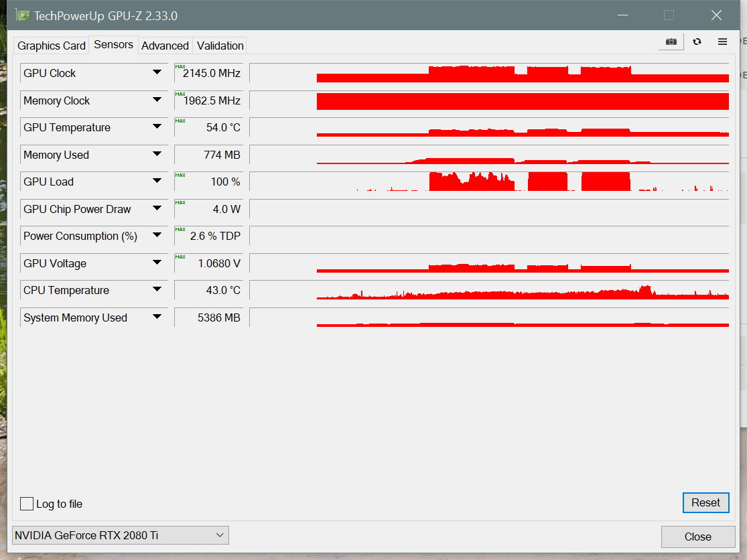
Task: Minimize the GPU-Z window
Action: pos(622,15)
